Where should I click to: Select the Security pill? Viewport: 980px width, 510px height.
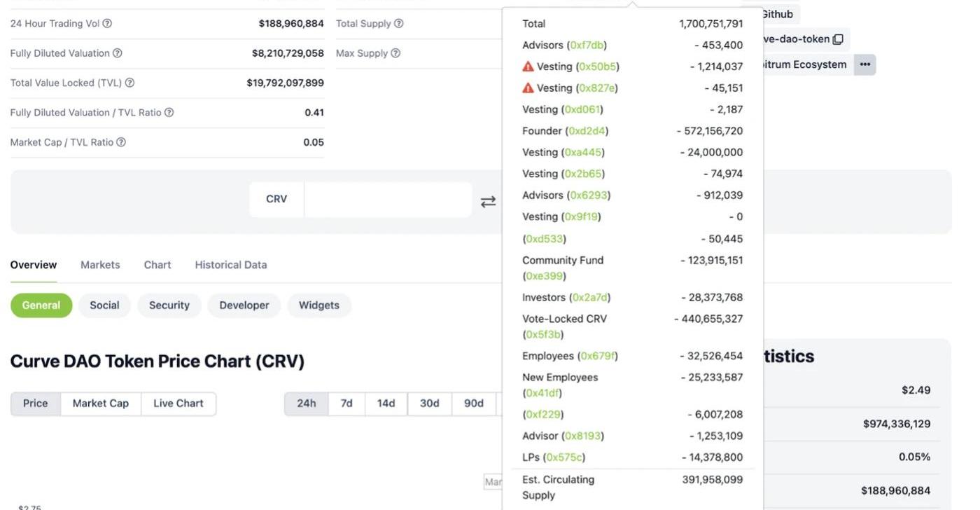[169, 305]
